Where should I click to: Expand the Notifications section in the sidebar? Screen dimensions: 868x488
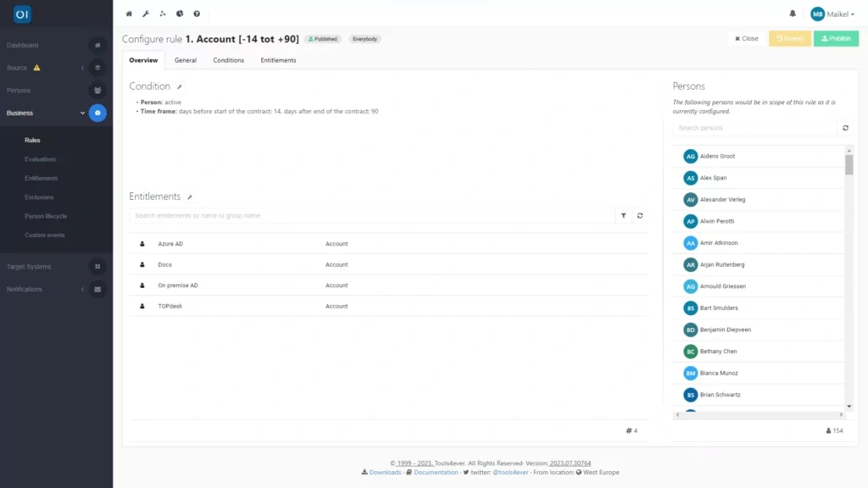82,289
